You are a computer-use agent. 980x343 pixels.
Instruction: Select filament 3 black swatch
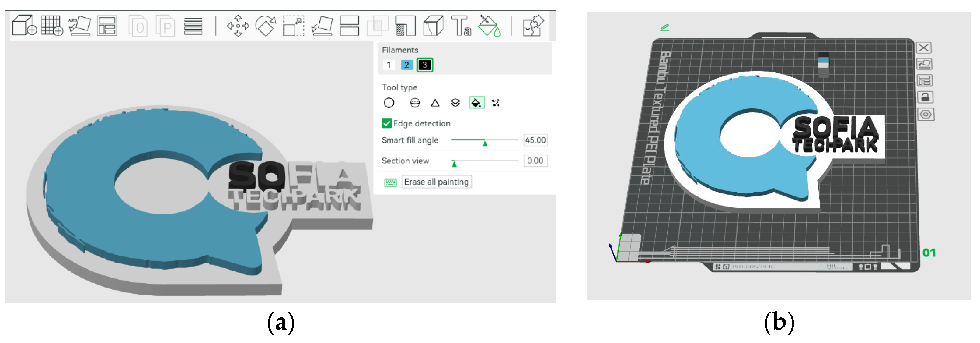pos(424,65)
